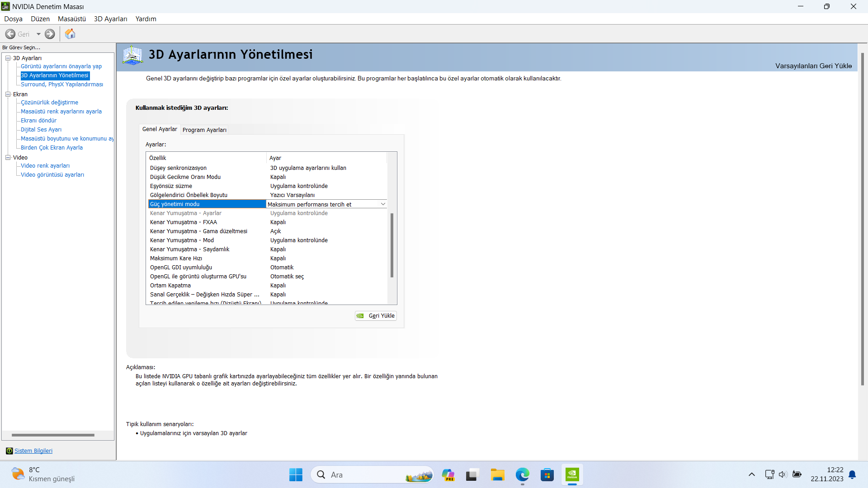Open File Explorer from taskbar
The height and width of the screenshot is (488, 868).
tap(497, 475)
